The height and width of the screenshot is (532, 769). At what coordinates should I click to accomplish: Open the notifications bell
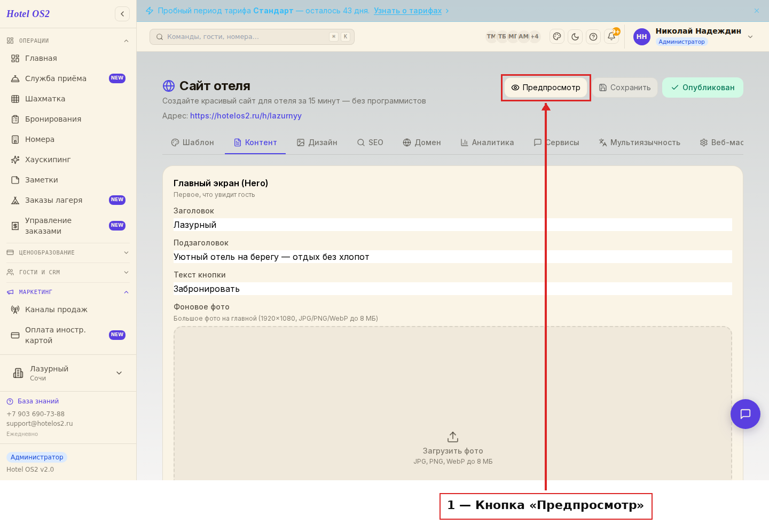[x=611, y=37]
